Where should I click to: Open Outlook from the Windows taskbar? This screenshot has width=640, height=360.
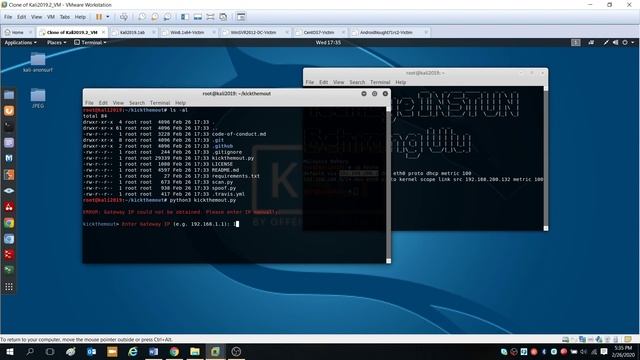pos(91,351)
